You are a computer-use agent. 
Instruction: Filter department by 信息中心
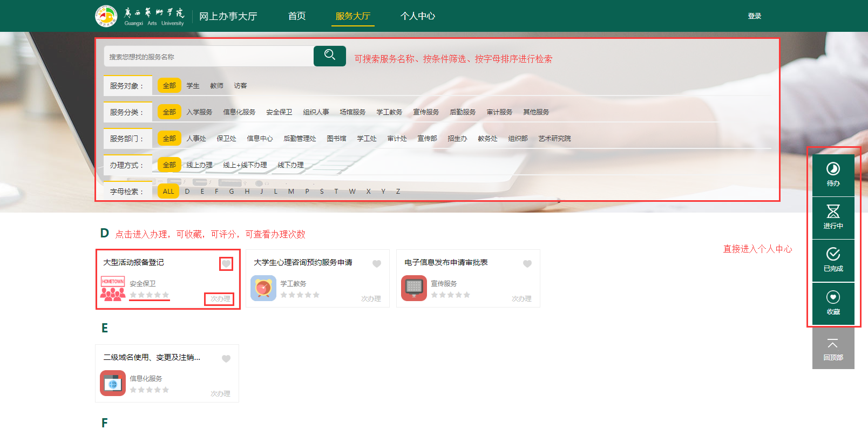(260, 138)
